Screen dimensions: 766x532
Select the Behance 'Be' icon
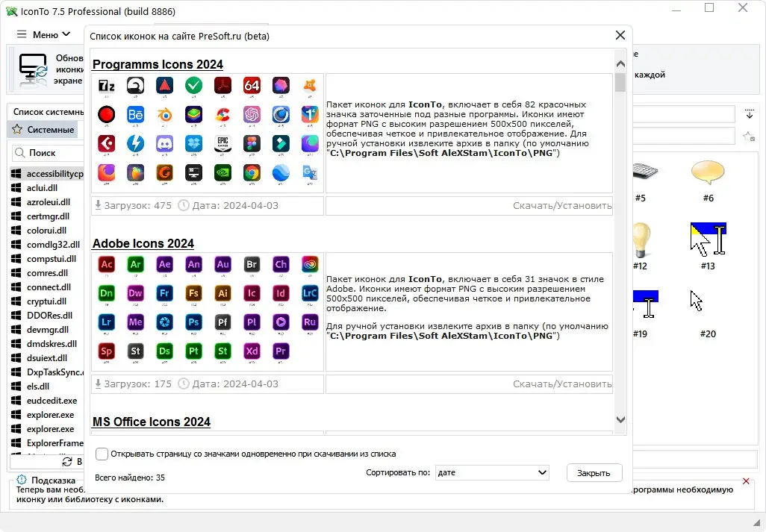135,115
